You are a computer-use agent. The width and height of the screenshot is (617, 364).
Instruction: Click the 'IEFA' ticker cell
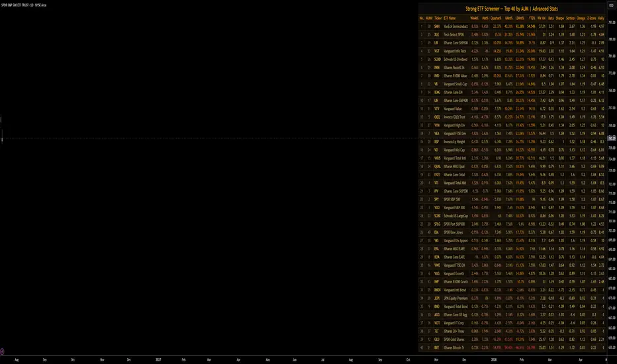coord(437,257)
